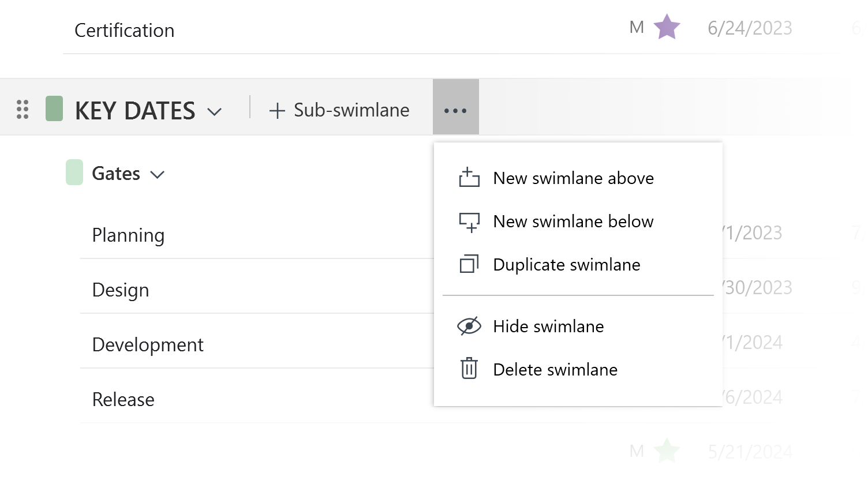
Task: Click the purple star shape next to 6/24/2023
Action: 667,27
